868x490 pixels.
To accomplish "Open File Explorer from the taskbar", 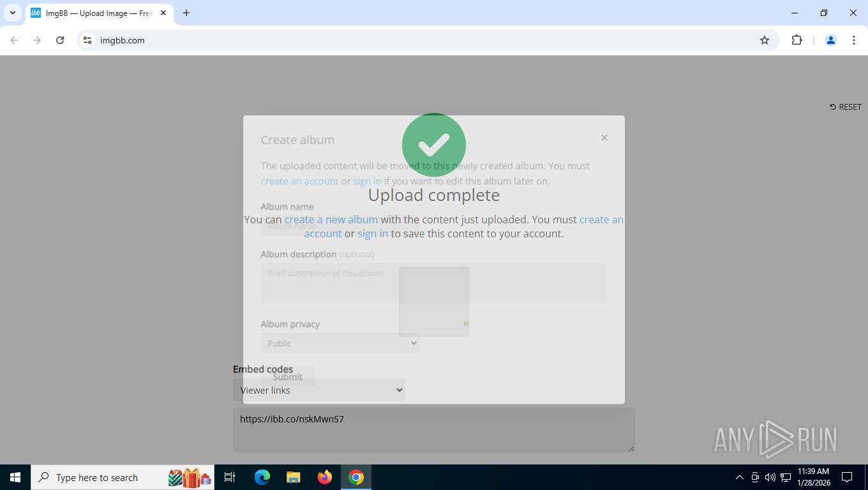I will point(294,477).
